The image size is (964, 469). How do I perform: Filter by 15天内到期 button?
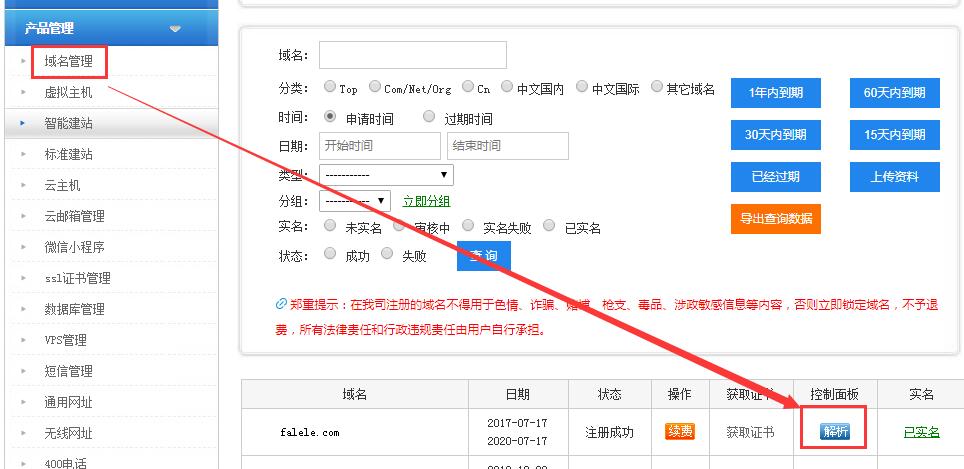[894, 134]
